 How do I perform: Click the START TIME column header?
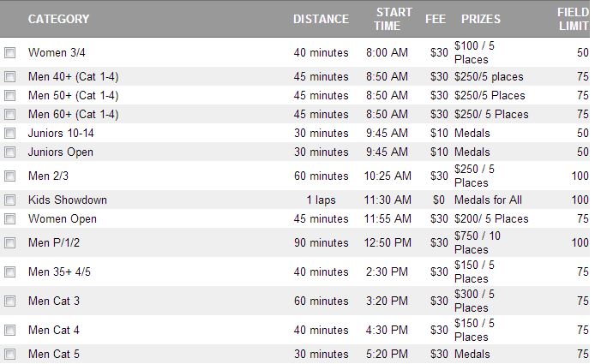(x=393, y=19)
